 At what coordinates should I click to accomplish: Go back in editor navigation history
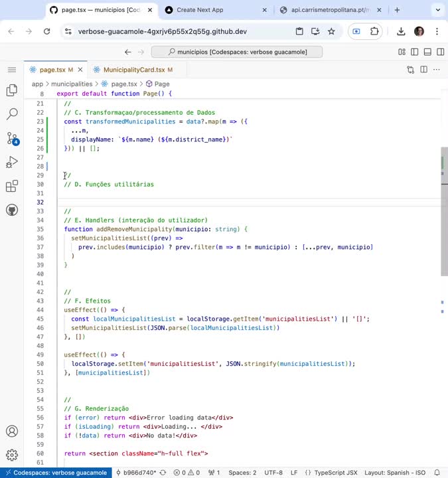pyautogui.click(x=128, y=52)
